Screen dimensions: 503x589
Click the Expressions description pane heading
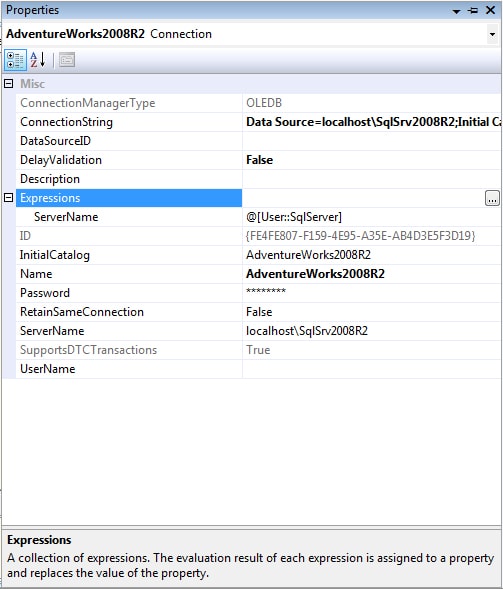click(39, 540)
